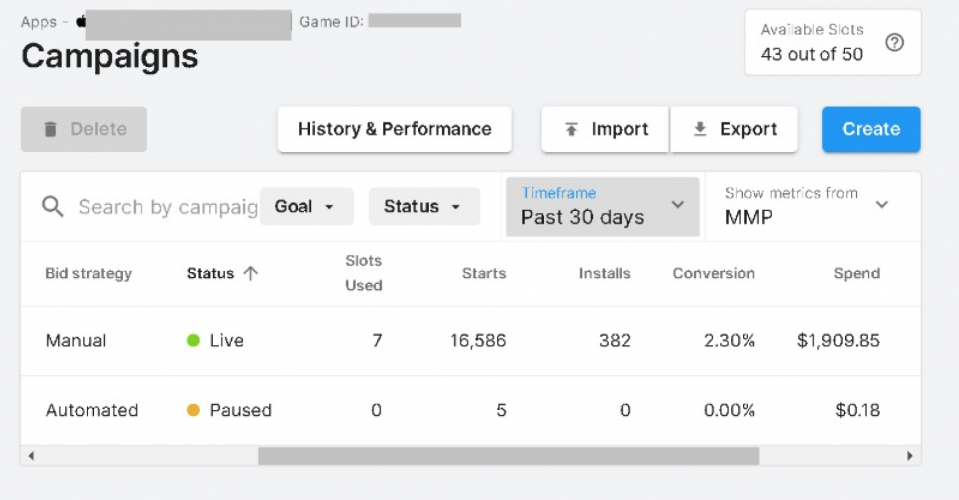Image resolution: width=959 pixels, height=500 pixels.
Task: Open the Goal filter dropdown
Action: 305,207
